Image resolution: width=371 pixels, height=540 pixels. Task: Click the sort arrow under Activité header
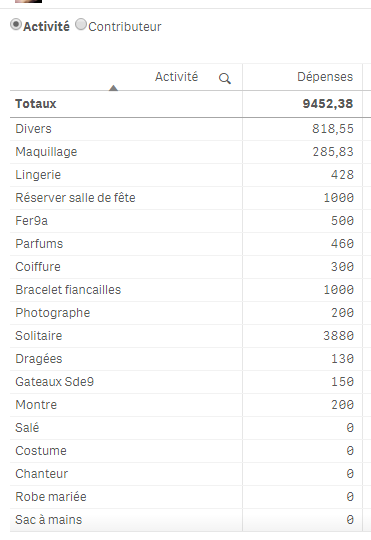pos(113,88)
